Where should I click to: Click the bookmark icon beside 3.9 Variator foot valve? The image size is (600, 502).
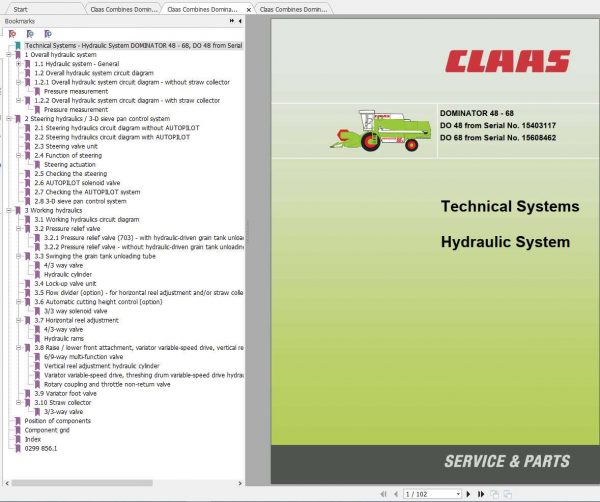pyautogui.click(x=28, y=393)
